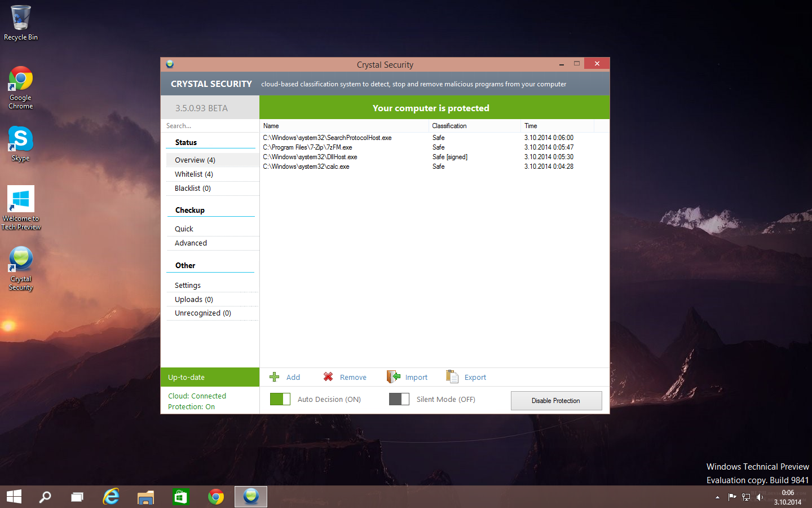Open Windows Store from taskbar
The image size is (812, 508).
click(180, 497)
